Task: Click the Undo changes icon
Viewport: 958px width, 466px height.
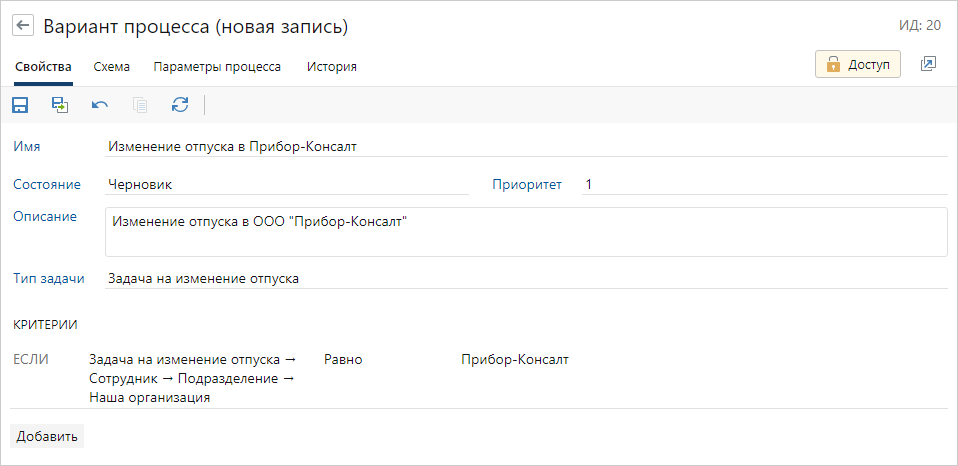Action: coord(100,104)
